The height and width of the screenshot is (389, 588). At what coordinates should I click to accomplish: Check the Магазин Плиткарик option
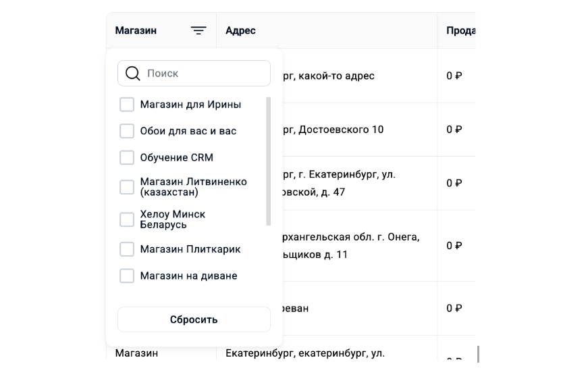coord(127,249)
